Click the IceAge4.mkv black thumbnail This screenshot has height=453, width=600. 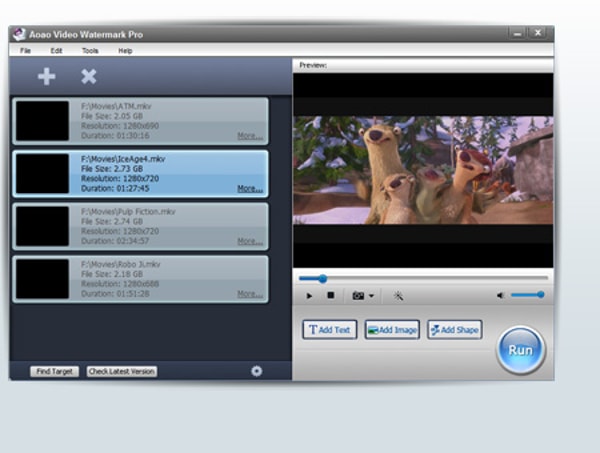[42, 174]
